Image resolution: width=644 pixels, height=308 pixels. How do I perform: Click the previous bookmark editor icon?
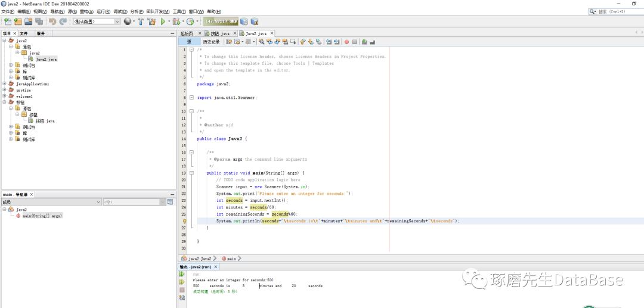[303, 42]
